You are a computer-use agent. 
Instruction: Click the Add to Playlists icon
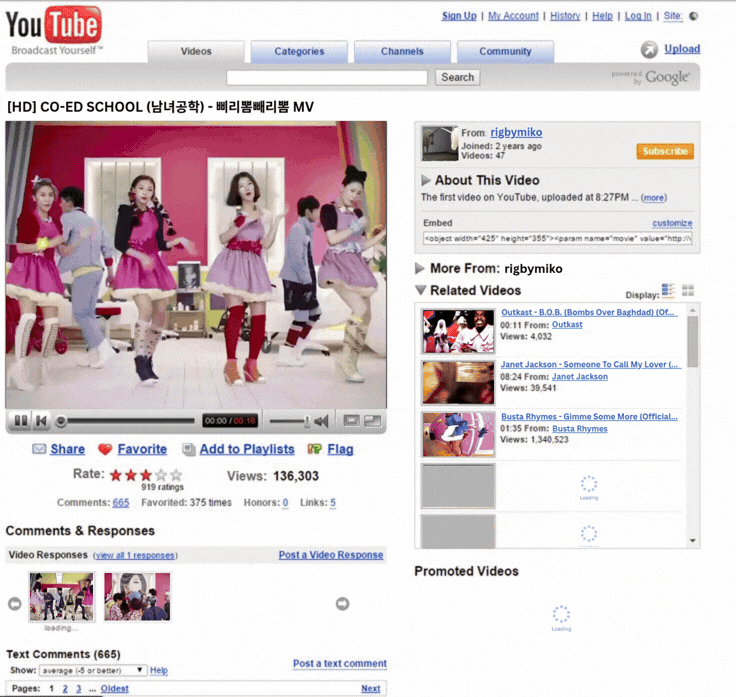coord(189,449)
